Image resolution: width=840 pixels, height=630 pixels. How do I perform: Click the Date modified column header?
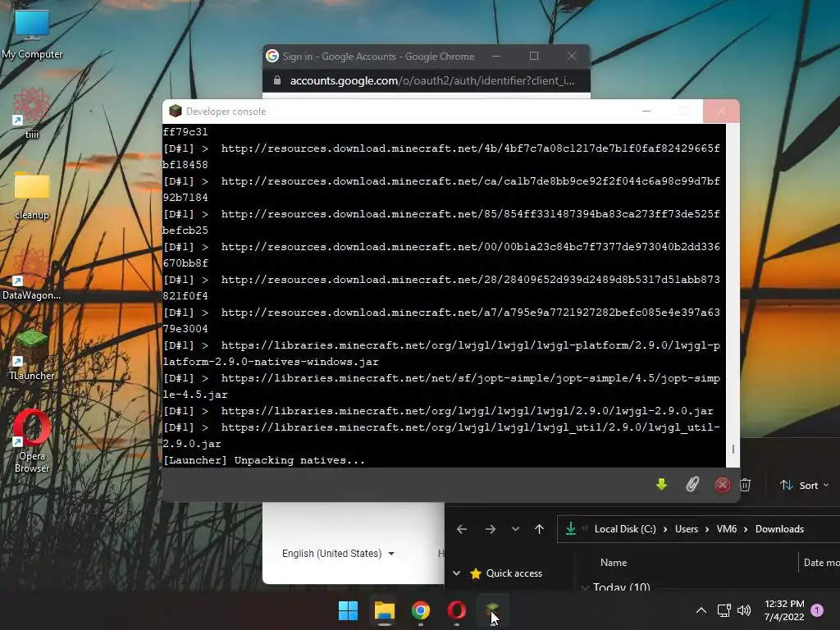821,563
